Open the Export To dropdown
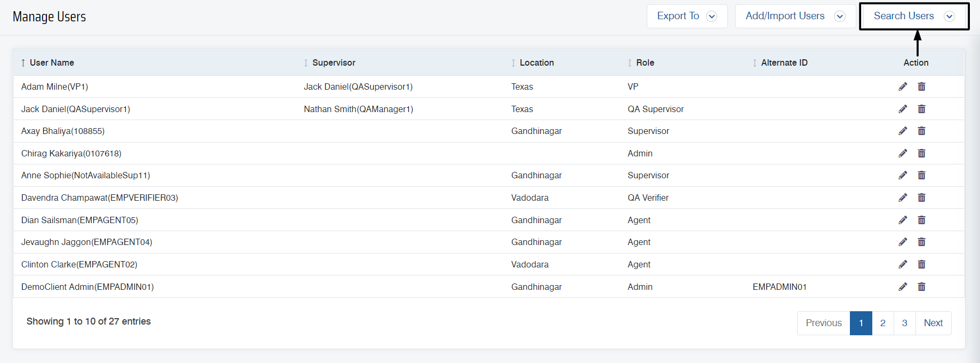980x363 pixels. (x=687, y=16)
